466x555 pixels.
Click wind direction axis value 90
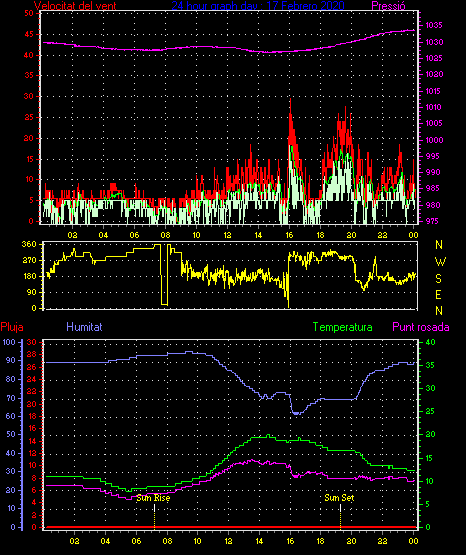pos(31,292)
